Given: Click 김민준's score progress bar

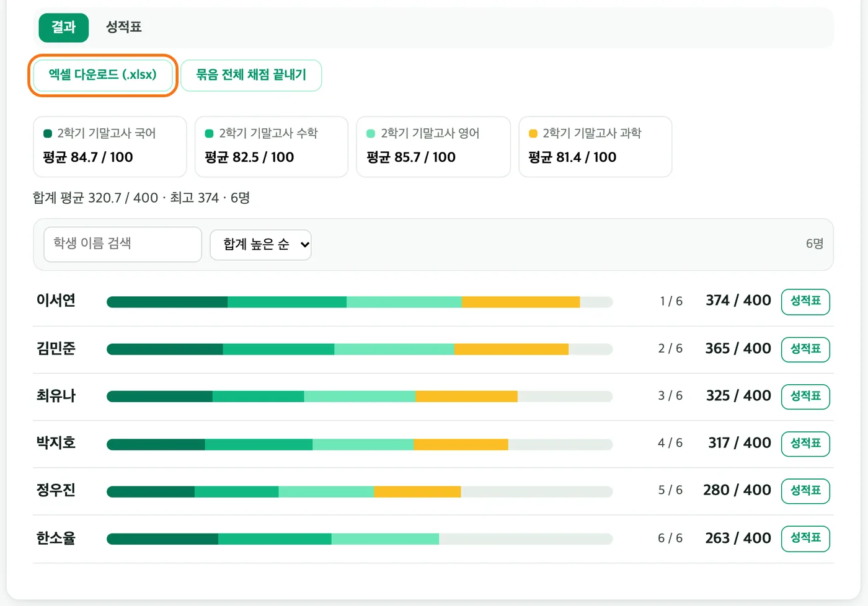Looking at the screenshot, I should point(360,349).
